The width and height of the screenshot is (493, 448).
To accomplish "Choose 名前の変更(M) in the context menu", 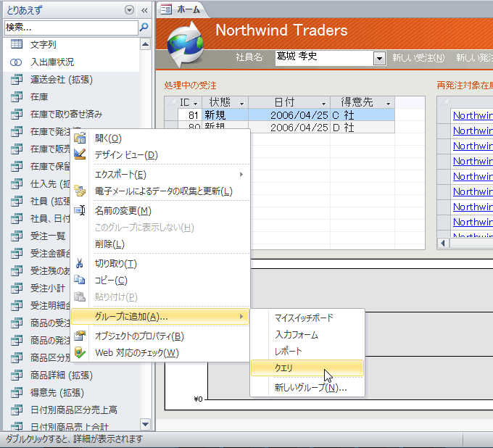I will (161, 211).
